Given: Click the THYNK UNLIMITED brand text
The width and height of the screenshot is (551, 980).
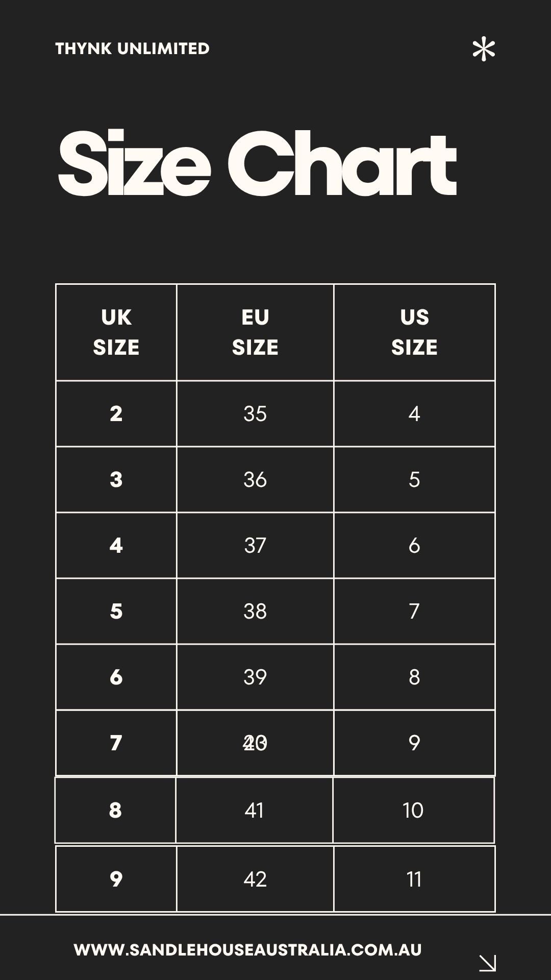Looking at the screenshot, I should (132, 48).
